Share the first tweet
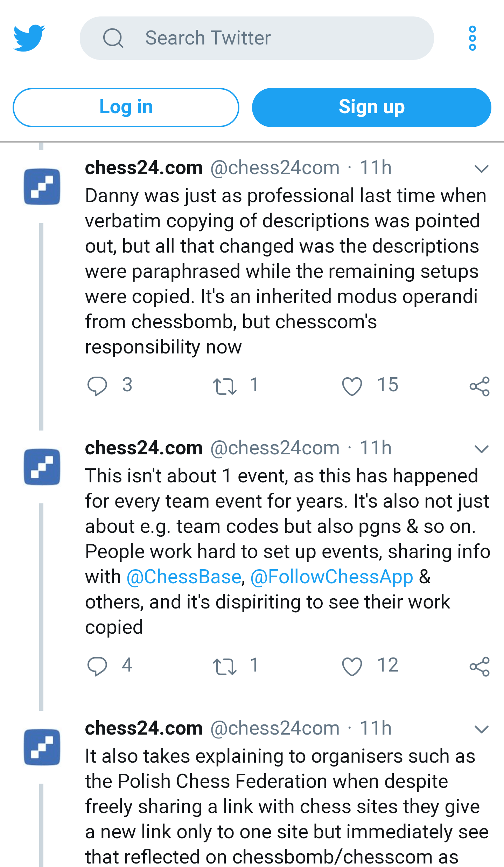Image resolution: width=504 pixels, height=867 pixels. (479, 386)
